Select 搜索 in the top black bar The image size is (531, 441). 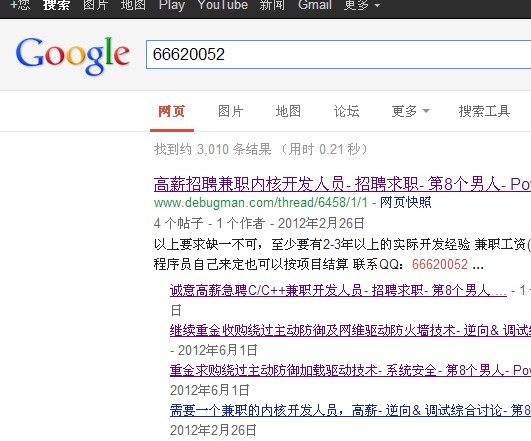(56, 5)
